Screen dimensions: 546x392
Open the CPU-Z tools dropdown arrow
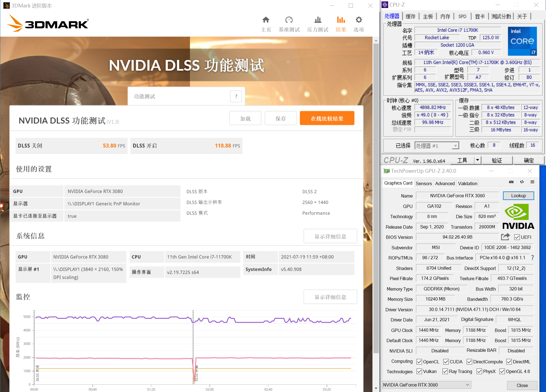[477, 160]
